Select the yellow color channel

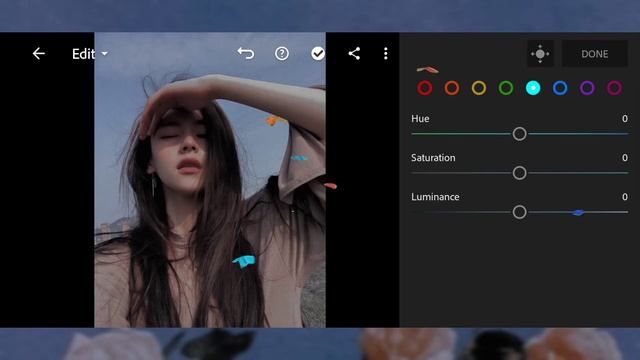(479, 88)
